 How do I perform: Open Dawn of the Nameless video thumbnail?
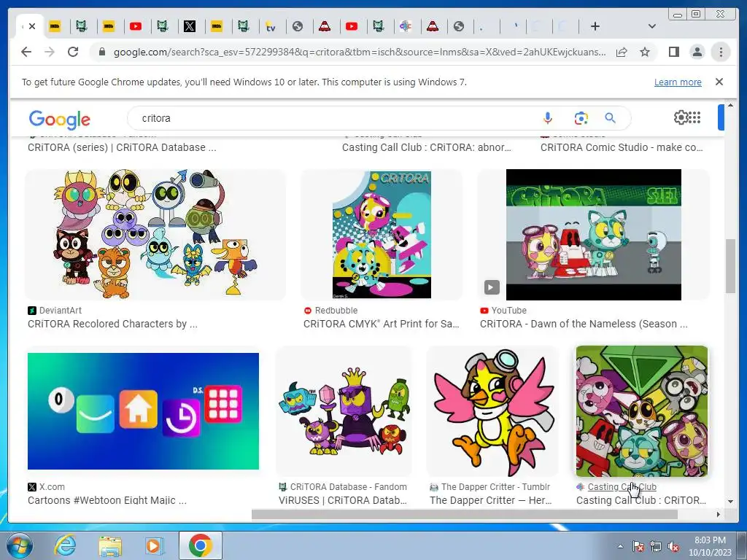(594, 235)
